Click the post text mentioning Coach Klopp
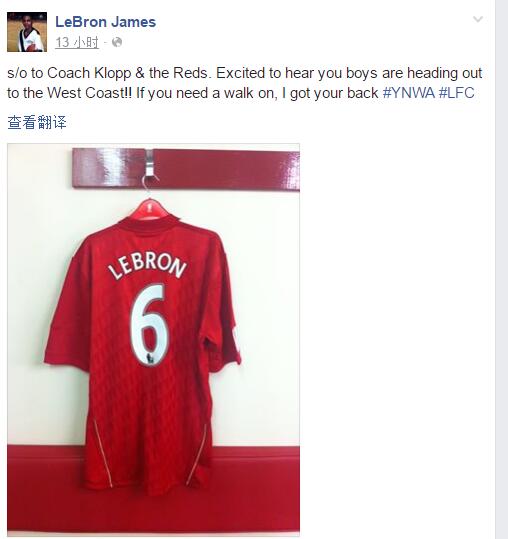 tap(244, 83)
